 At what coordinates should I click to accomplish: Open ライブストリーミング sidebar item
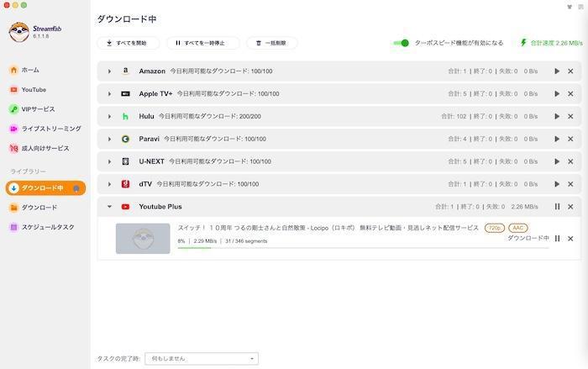[45, 129]
